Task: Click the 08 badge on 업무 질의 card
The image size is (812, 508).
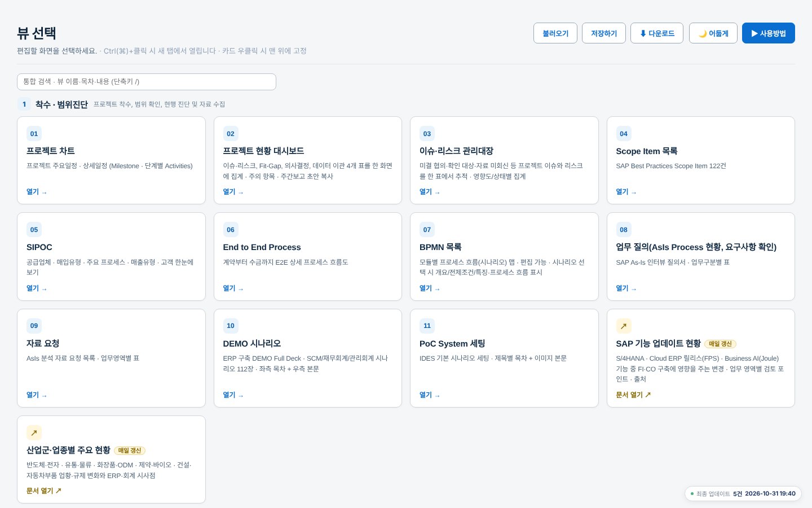Action: tap(624, 230)
